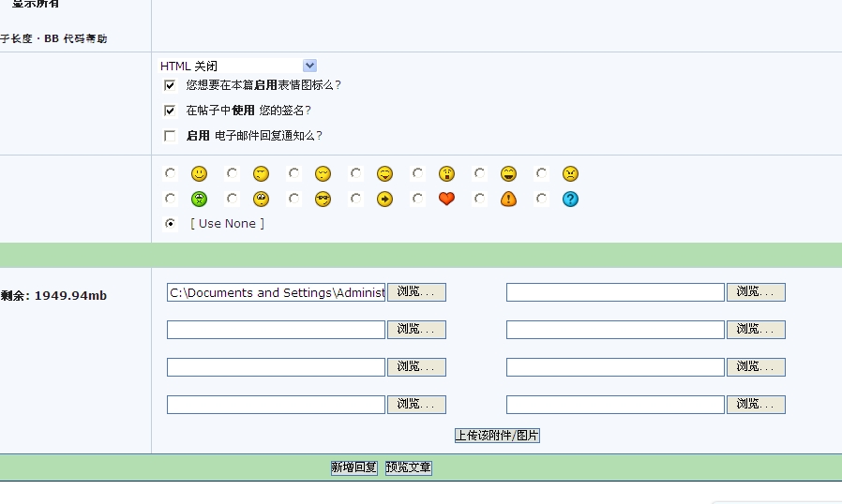
Task: Select the radio button beside the smiley face
Action: click(170, 173)
